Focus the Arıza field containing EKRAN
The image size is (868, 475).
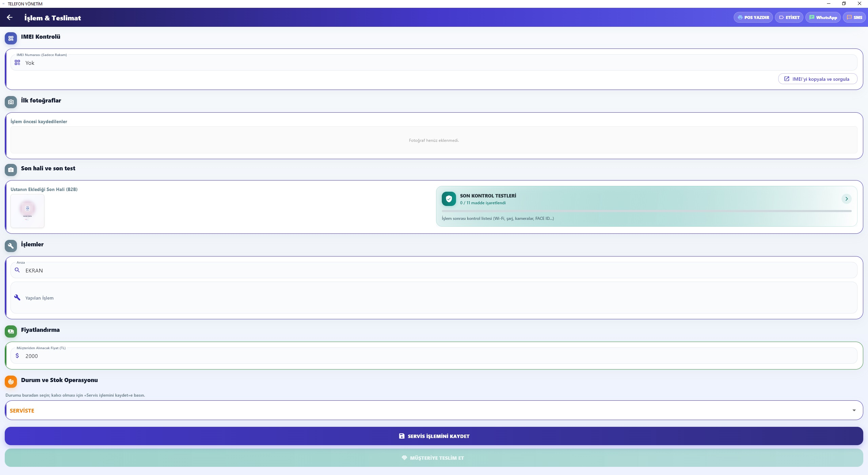click(434, 270)
